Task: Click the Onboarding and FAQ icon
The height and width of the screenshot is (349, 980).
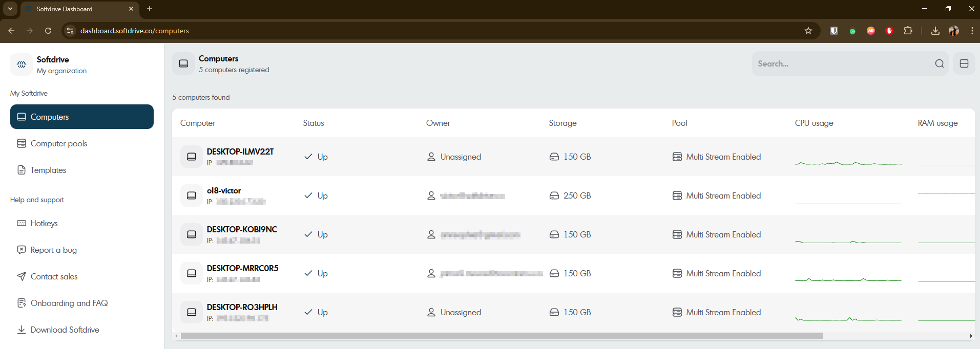Action: pos(22,303)
